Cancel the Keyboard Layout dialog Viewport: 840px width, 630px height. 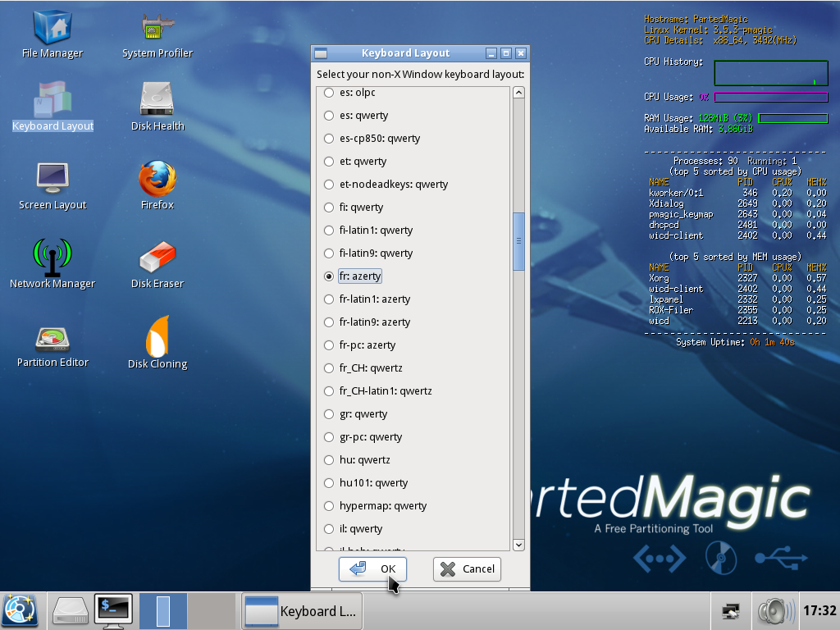(x=467, y=569)
